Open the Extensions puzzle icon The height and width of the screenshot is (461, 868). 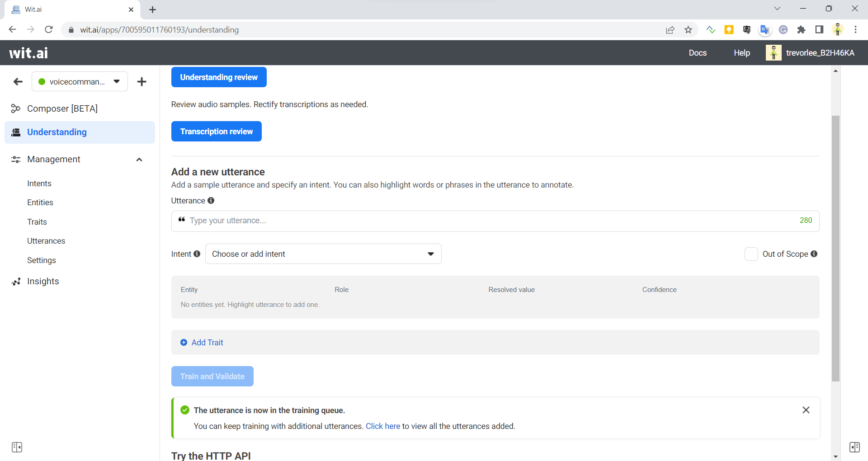pos(801,30)
